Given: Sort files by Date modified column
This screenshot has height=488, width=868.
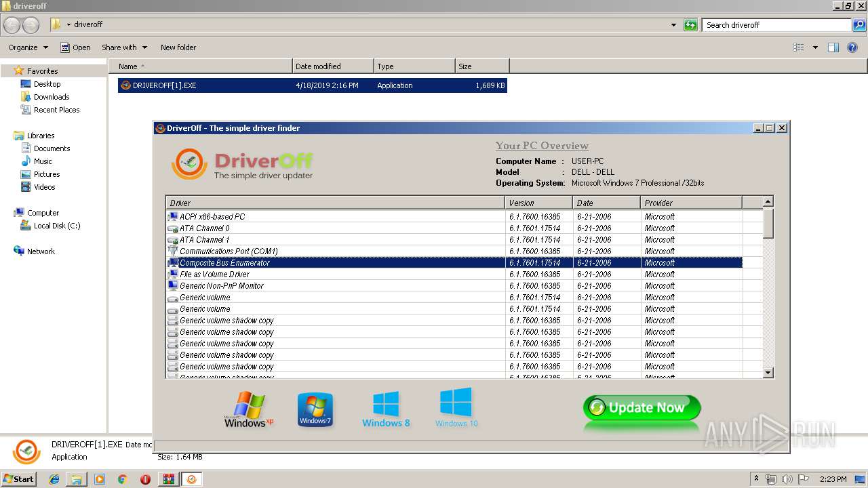Looking at the screenshot, I should (333, 66).
